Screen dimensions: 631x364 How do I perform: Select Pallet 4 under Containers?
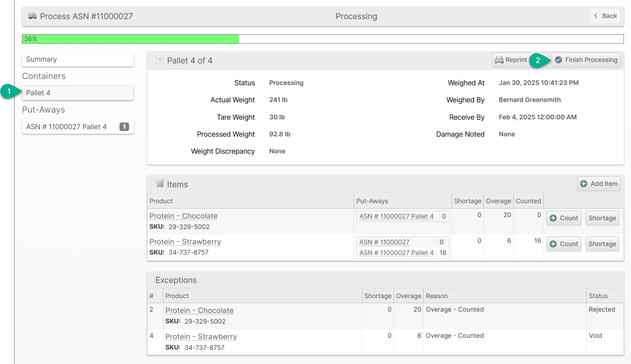point(78,93)
